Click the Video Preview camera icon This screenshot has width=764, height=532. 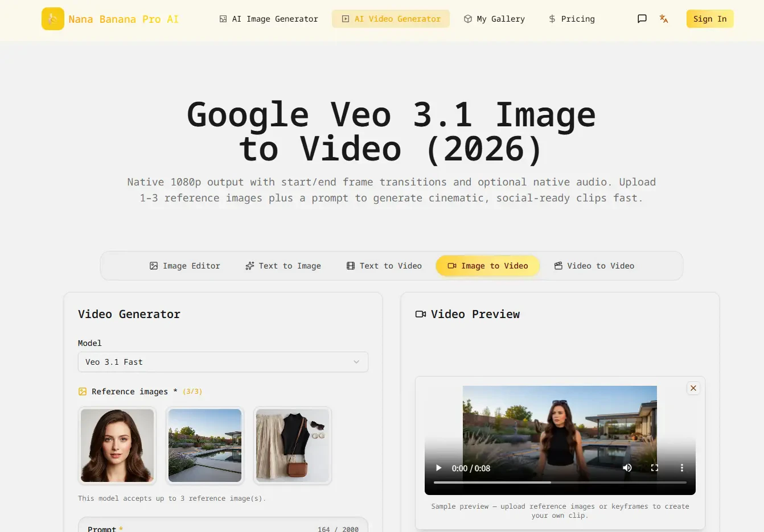click(421, 314)
